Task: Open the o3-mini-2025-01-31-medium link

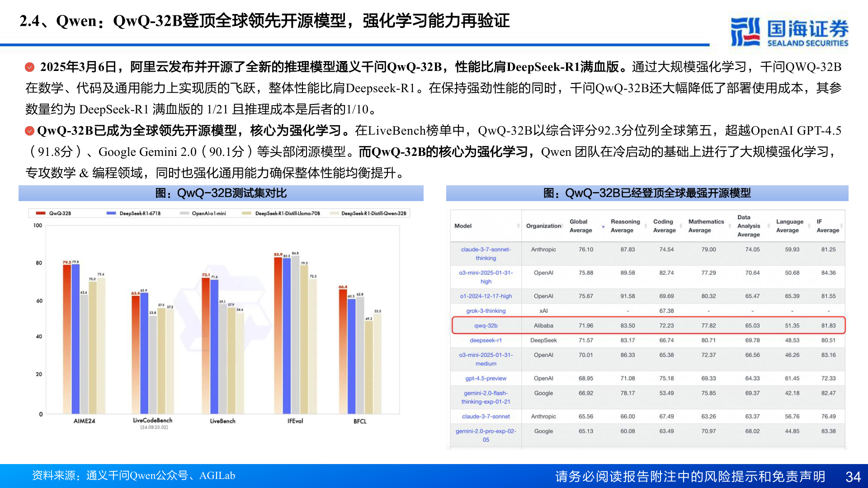Action: pyautogui.click(x=486, y=360)
